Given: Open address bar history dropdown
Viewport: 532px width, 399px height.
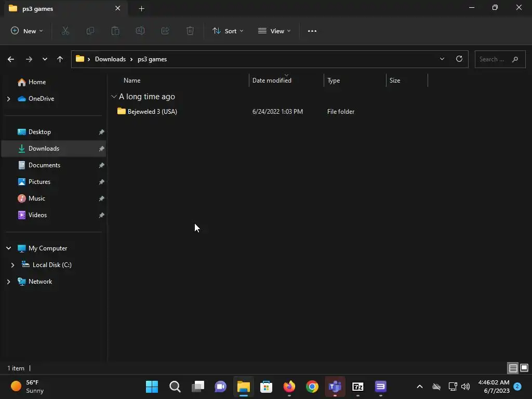Looking at the screenshot, I should point(442,59).
